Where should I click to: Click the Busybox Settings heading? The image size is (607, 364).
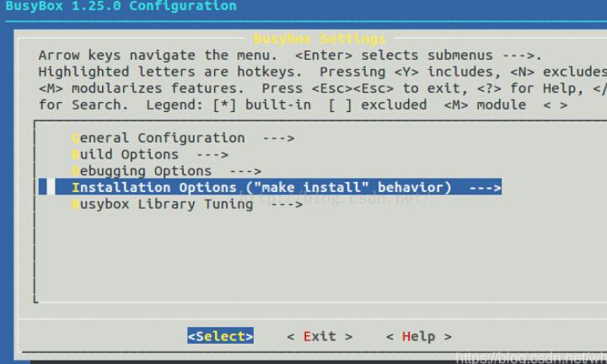(319, 39)
